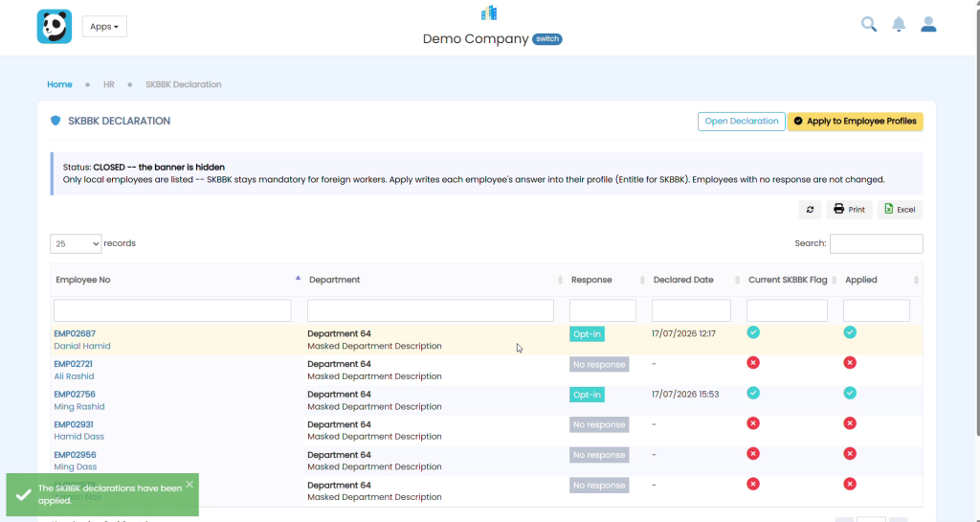
Task: Click the Current SKBBK Flag filter field
Action: tap(787, 310)
